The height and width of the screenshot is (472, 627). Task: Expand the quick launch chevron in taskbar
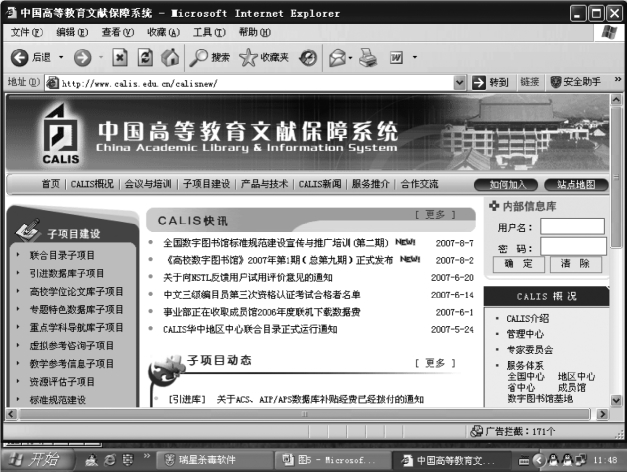(146, 456)
